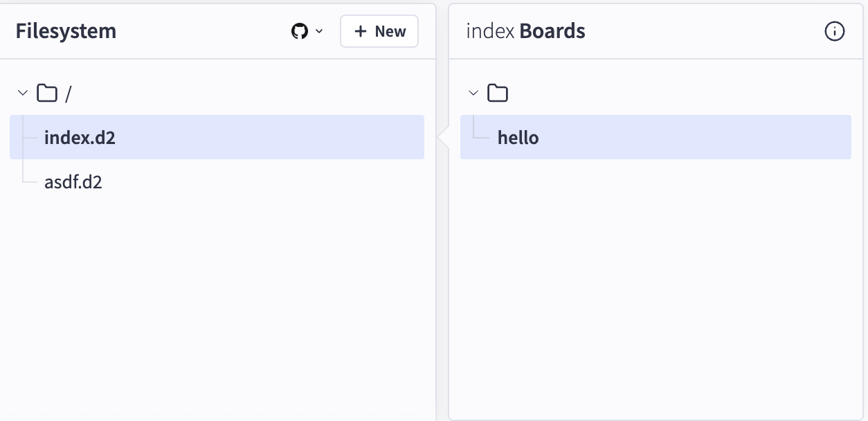
Task: Click empty space below hello in Boards panel
Action: tap(651, 277)
